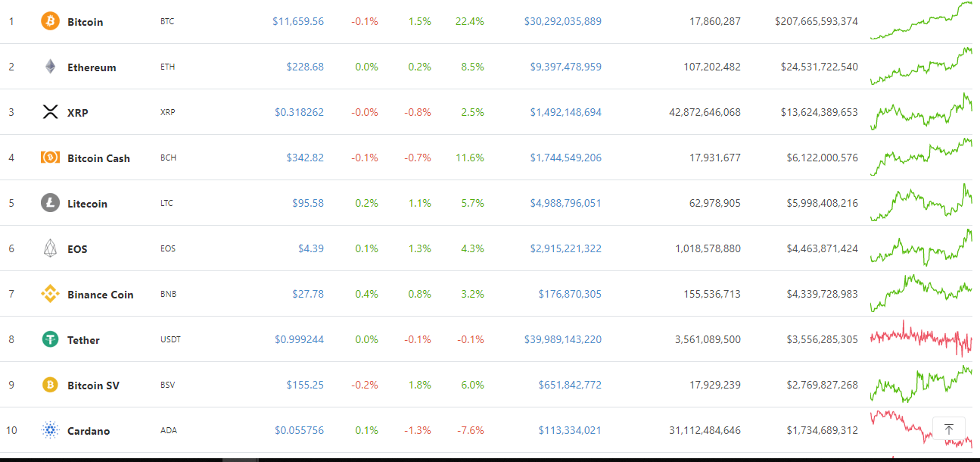Click Bitcoin SV volume $651,842,772
The width and height of the screenshot is (980, 462).
pos(570,385)
